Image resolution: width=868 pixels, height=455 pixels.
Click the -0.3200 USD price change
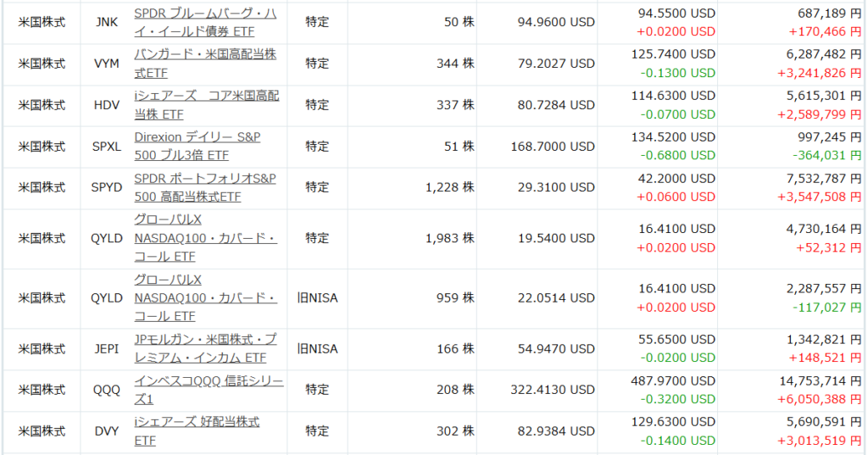(677, 400)
